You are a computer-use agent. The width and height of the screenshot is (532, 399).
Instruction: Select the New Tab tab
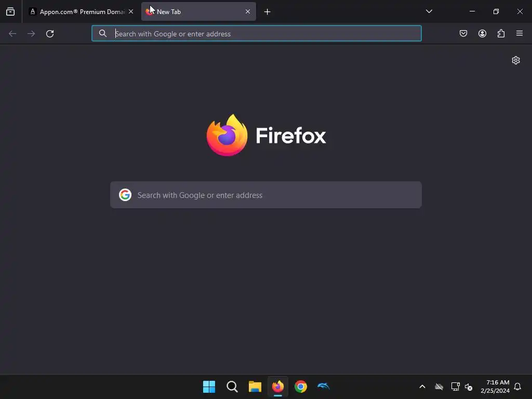pos(198,11)
